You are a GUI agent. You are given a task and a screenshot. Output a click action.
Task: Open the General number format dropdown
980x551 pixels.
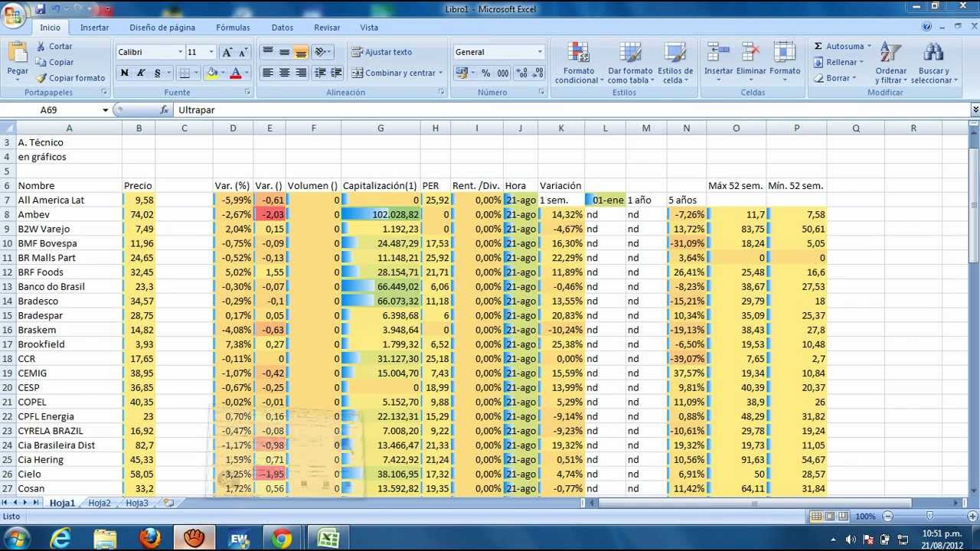540,52
